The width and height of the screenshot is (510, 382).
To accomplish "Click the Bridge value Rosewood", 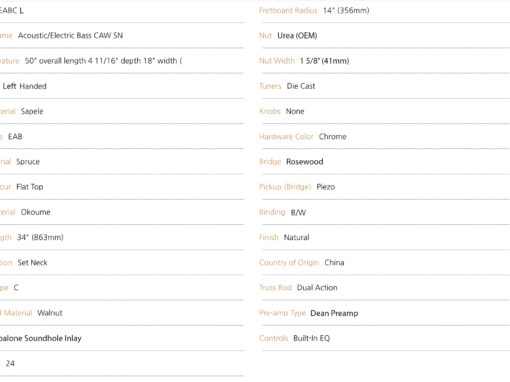I will click(305, 162).
